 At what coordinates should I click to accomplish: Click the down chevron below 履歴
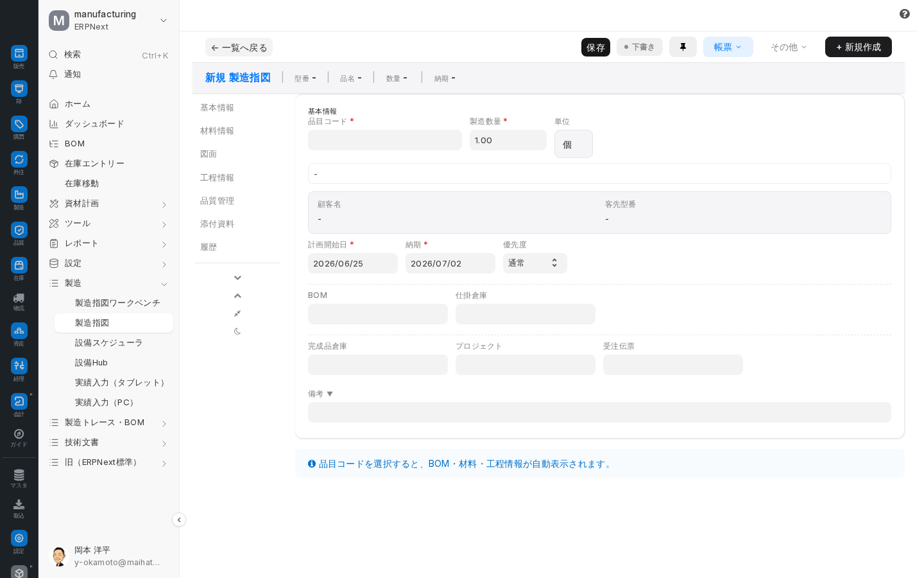237,277
